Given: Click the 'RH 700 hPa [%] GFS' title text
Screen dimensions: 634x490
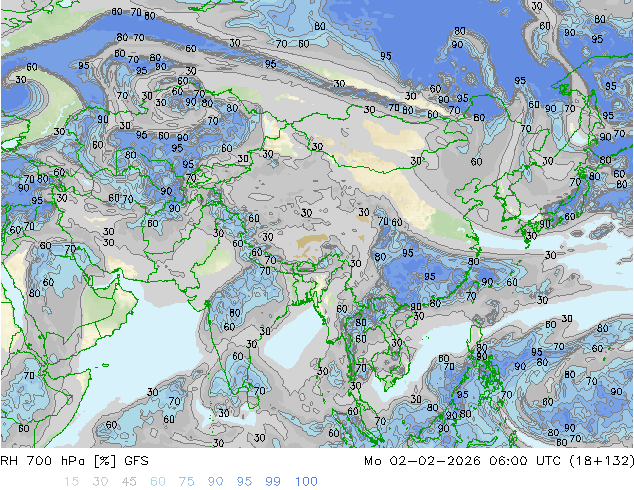Looking at the screenshot, I should [75, 461].
